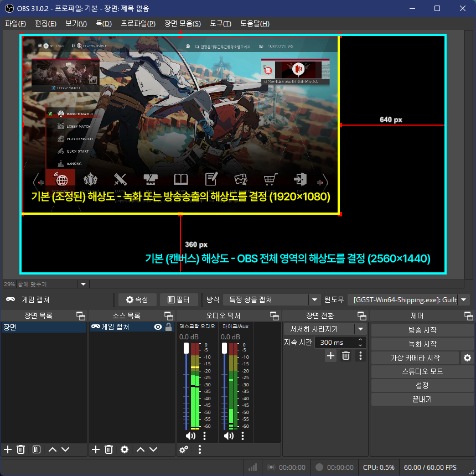Open the 장면 모음(S) menu
Image resolution: width=476 pixels, height=476 pixels.
(x=183, y=23)
